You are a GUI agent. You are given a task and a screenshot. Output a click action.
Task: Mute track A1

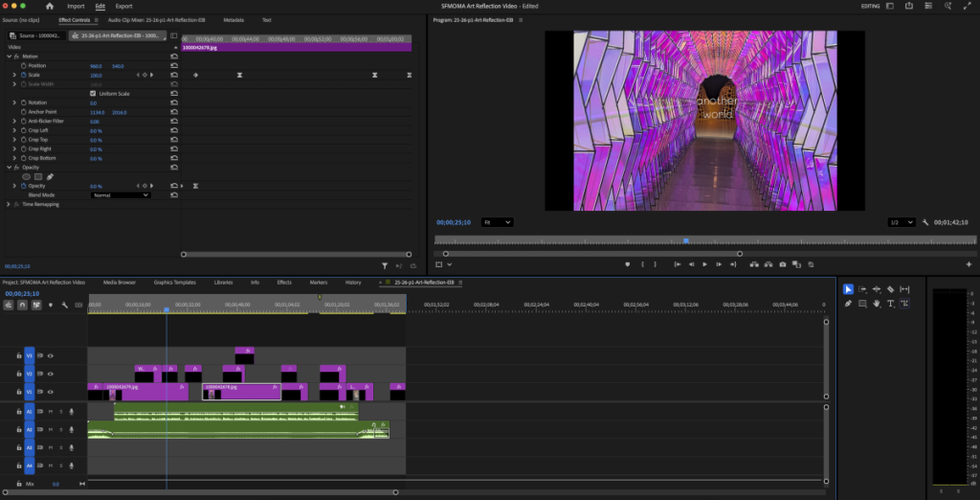51,412
